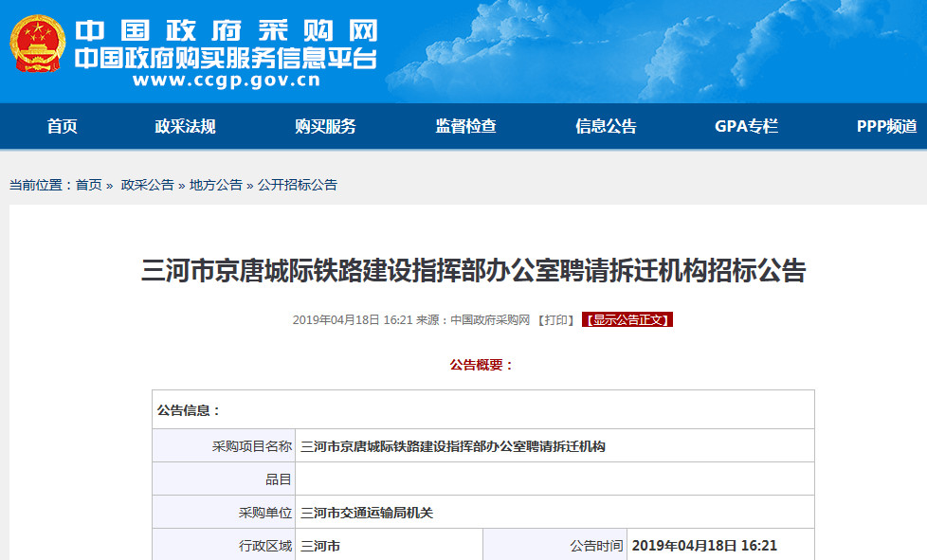The height and width of the screenshot is (560, 927).
Task: Navigate to the 信息公告 section
Action: [606, 126]
